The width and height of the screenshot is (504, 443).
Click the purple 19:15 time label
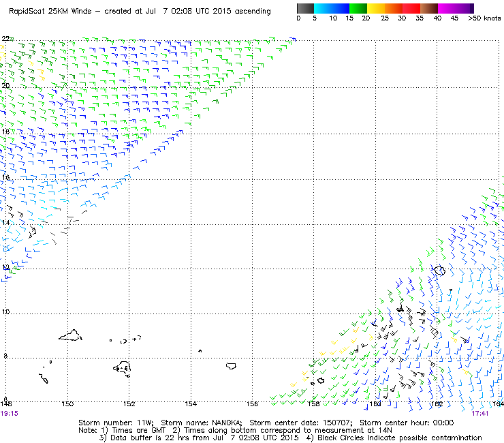[10, 414]
